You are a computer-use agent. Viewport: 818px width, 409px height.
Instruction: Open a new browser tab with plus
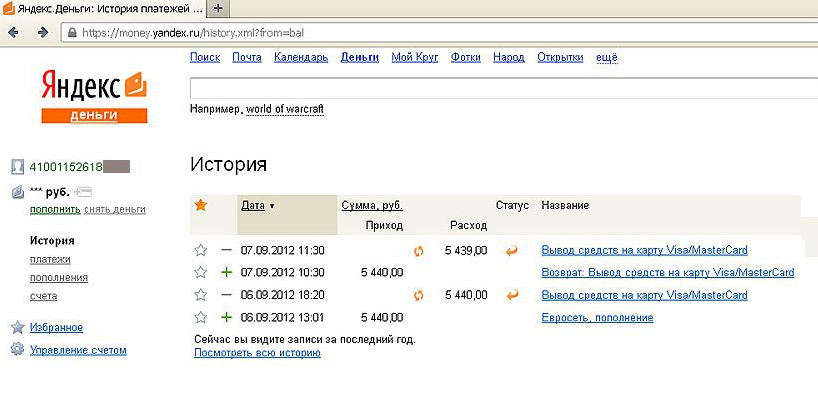(219, 8)
